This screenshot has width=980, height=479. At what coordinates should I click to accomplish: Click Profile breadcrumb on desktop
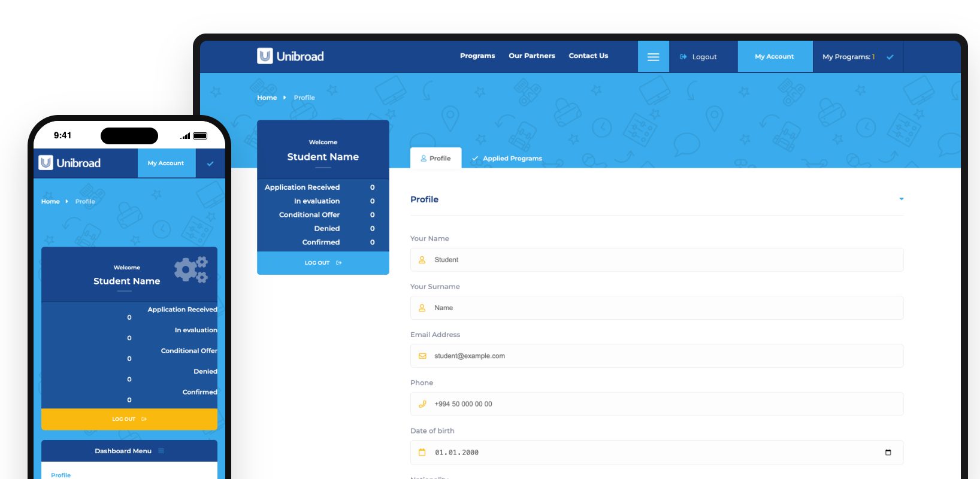[304, 98]
